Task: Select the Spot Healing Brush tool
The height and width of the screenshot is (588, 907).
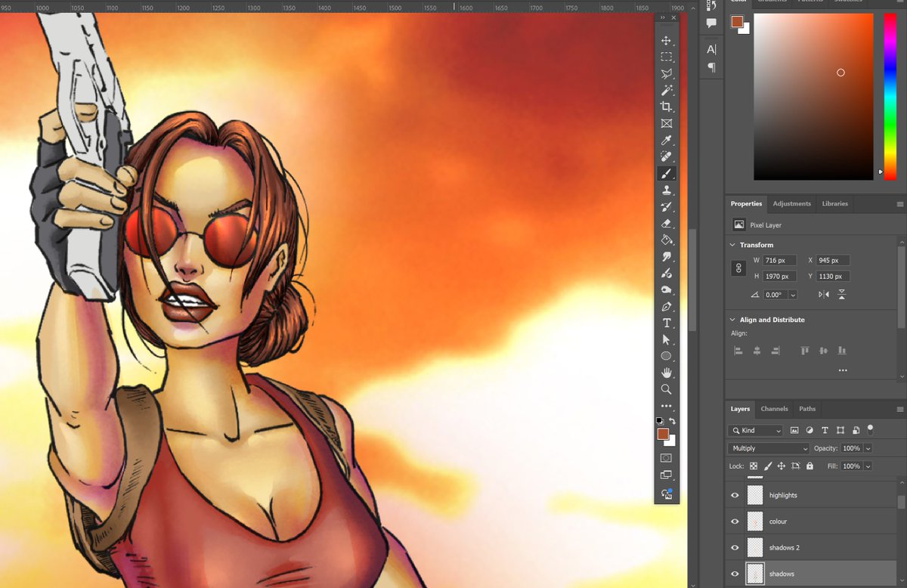Action: [666, 157]
